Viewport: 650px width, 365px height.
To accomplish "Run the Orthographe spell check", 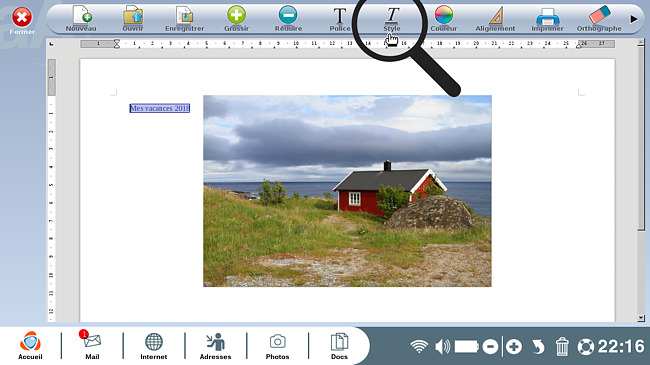I will click(599, 19).
